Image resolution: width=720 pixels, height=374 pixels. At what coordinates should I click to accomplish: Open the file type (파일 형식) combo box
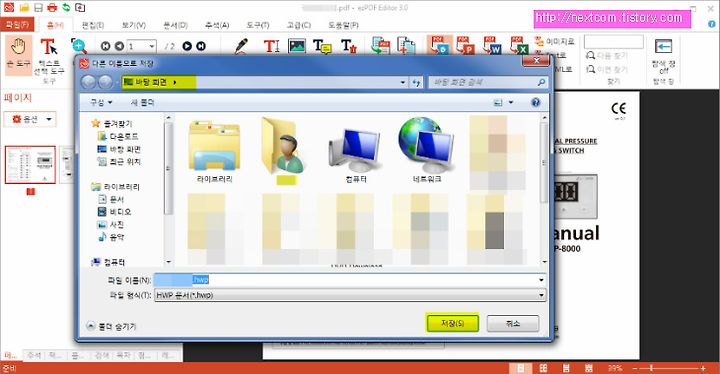[350, 295]
